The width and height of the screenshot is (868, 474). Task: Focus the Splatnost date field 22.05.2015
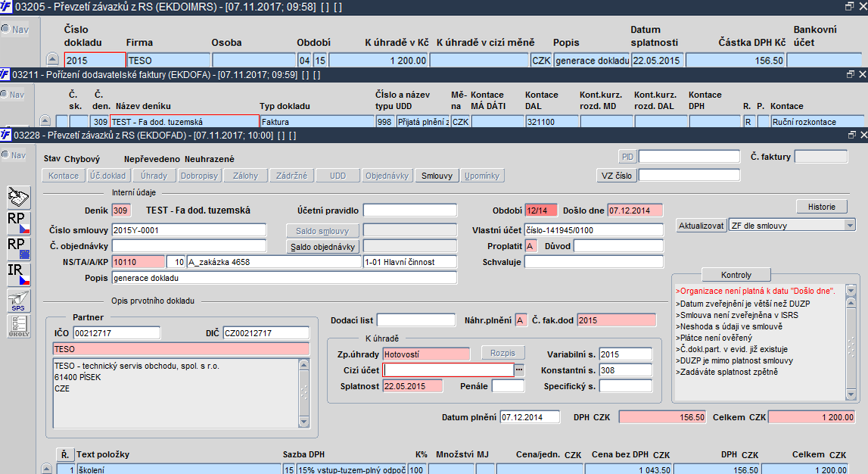tap(412, 386)
